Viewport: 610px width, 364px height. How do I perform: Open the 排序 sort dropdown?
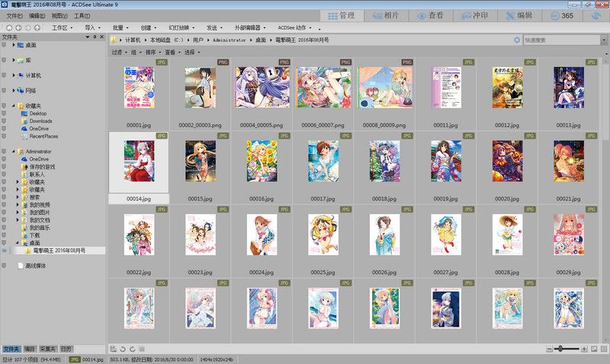point(153,52)
